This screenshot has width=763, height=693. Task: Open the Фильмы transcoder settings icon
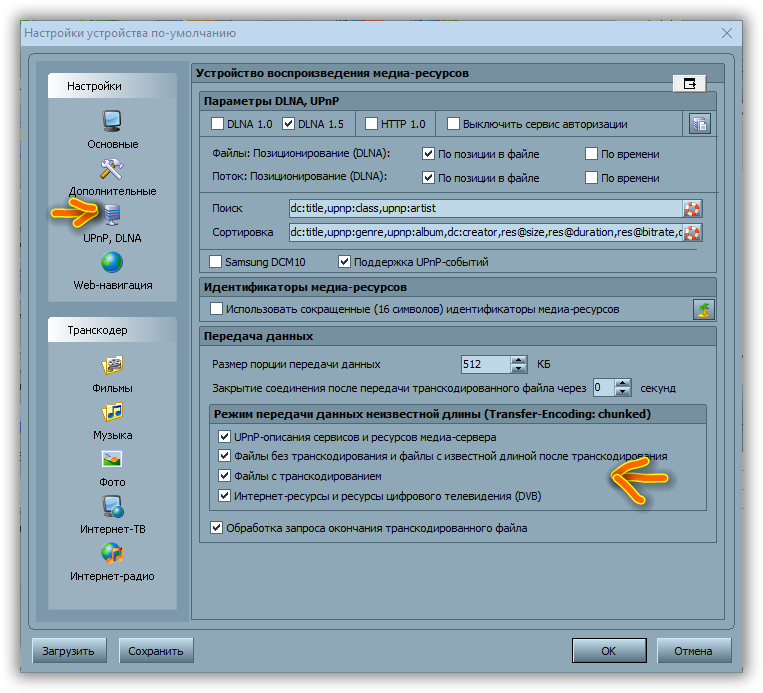pyautogui.click(x=112, y=365)
